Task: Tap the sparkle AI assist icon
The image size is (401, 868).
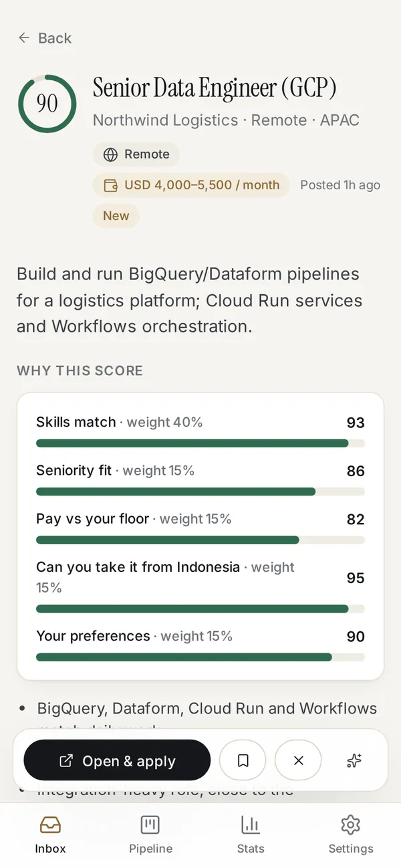Action: pos(354,760)
